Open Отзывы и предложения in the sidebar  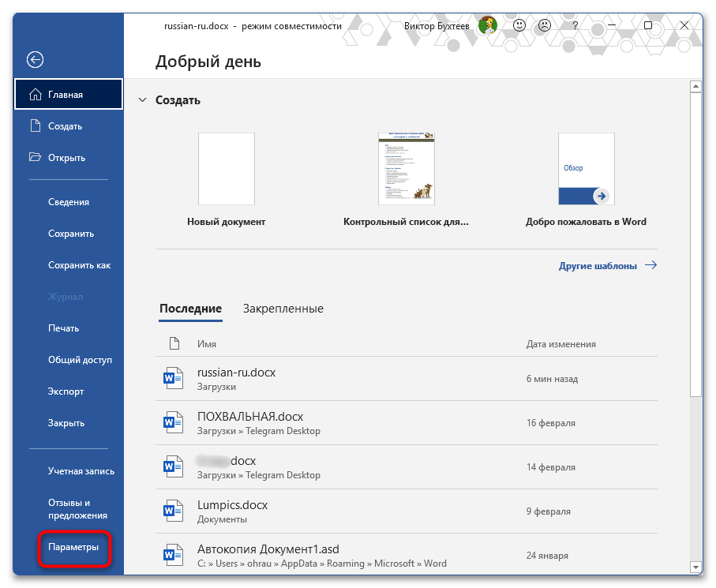(77, 509)
